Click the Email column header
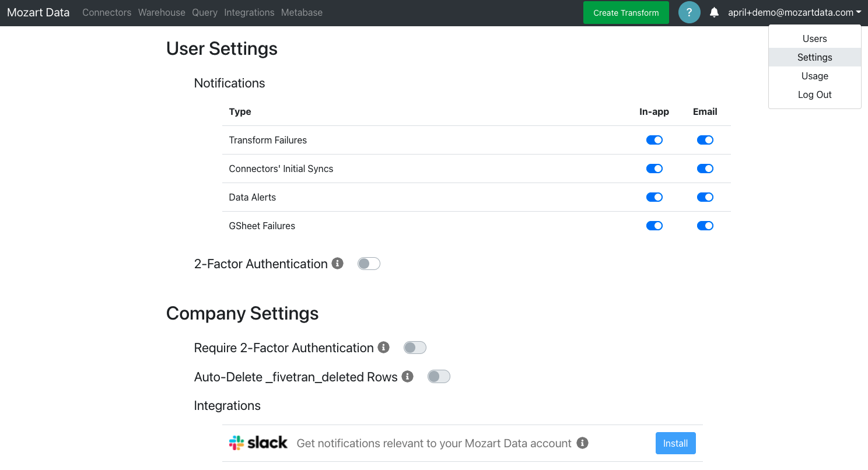 [x=705, y=111]
